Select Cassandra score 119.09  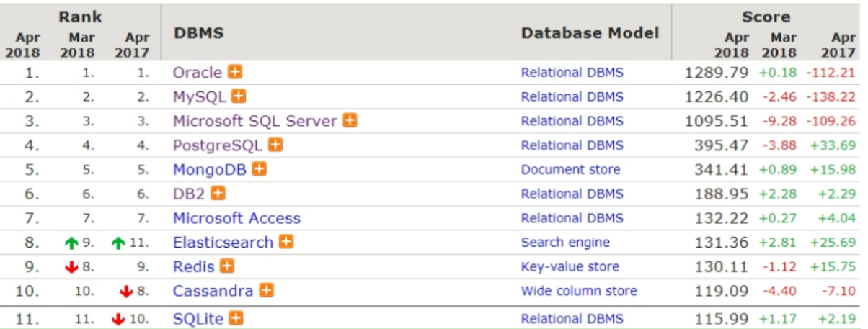click(721, 291)
